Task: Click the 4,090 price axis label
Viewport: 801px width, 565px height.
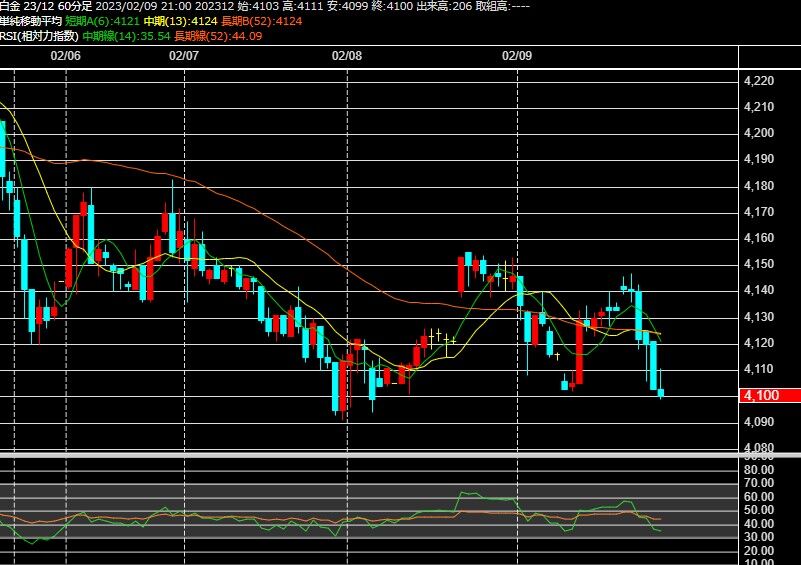Action: click(759, 421)
